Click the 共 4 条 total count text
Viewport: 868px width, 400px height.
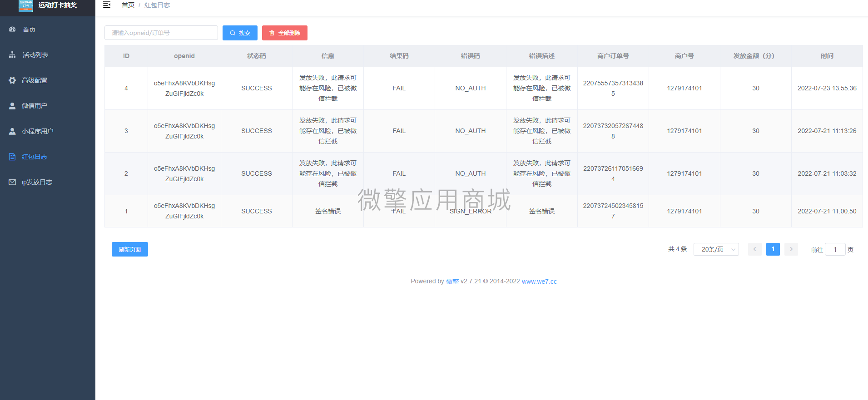678,249
